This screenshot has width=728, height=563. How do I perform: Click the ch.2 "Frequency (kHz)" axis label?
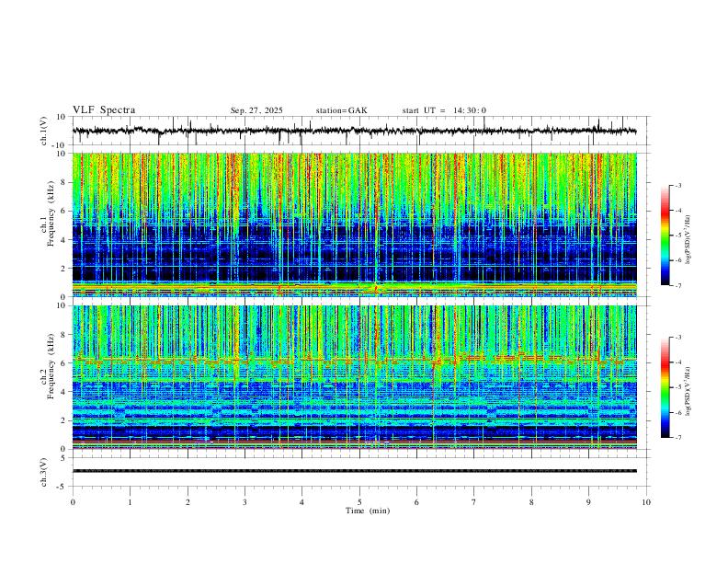point(51,365)
